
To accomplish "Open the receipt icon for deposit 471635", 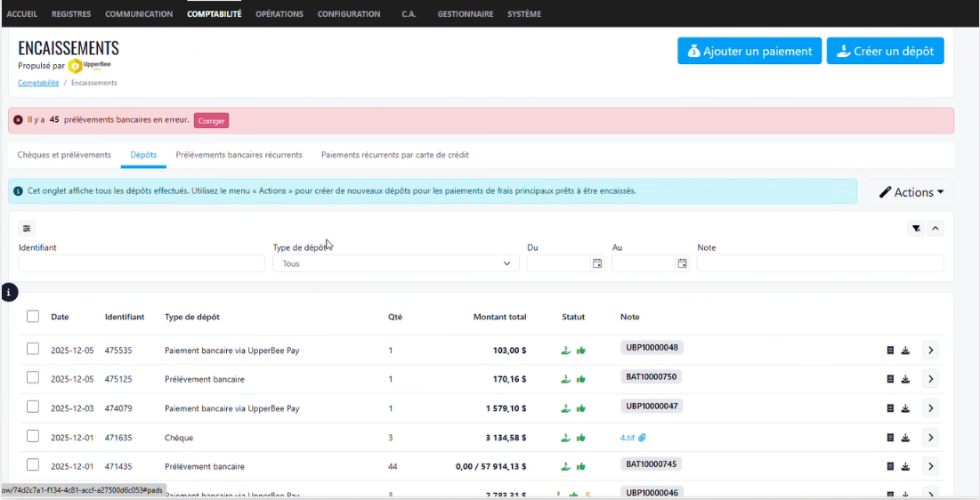I will click(x=891, y=438).
